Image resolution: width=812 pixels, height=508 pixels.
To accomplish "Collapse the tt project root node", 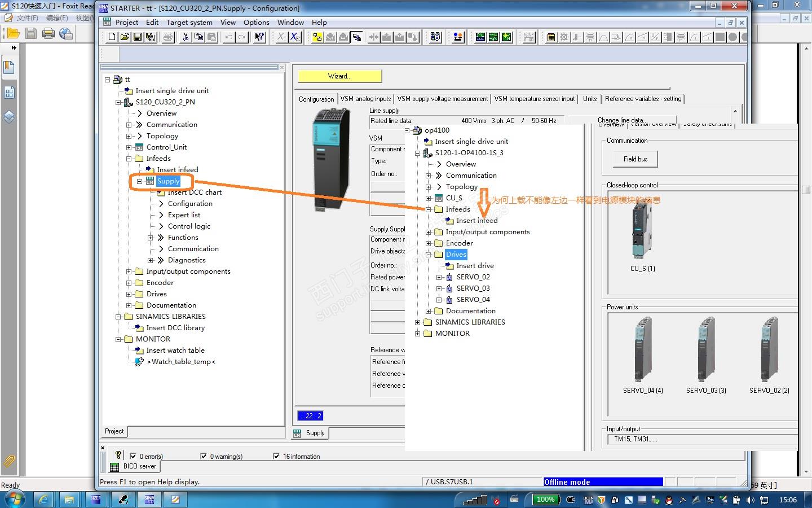I will [108, 80].
